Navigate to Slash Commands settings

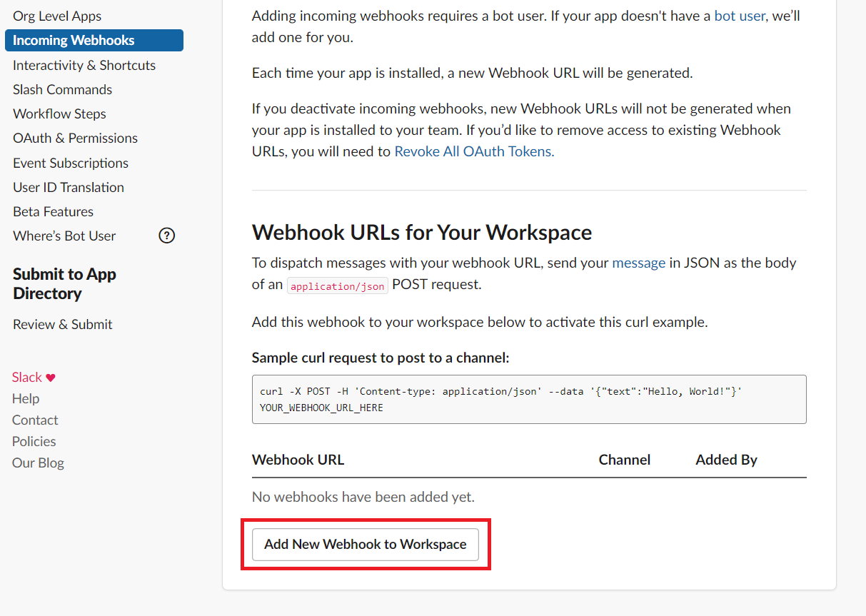62,89
